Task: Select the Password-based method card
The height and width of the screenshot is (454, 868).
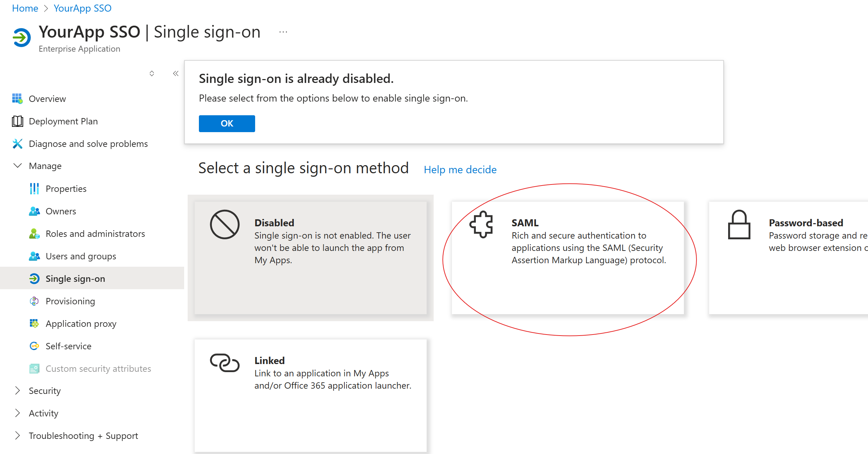Action: pyautogui.click(x=789, y=258)
